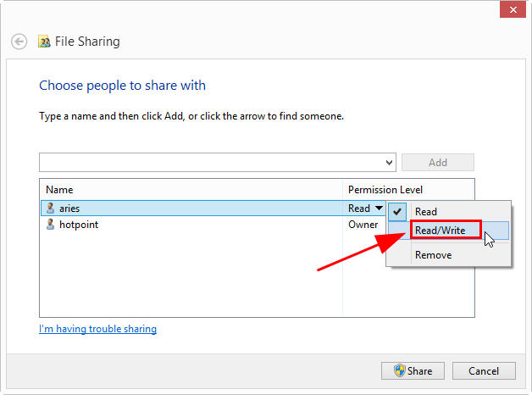Click inside the name text field
The image size is (532, 395).
click(211, 163)
